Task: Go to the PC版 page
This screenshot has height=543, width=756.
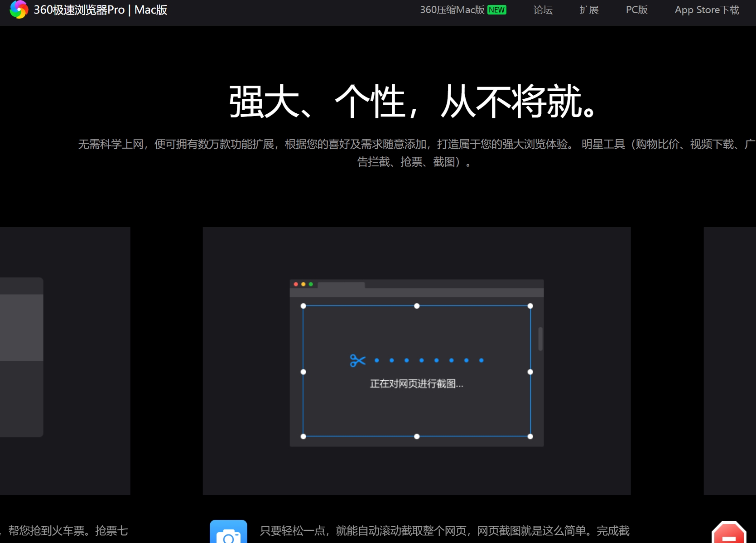Action: [636, 10]
